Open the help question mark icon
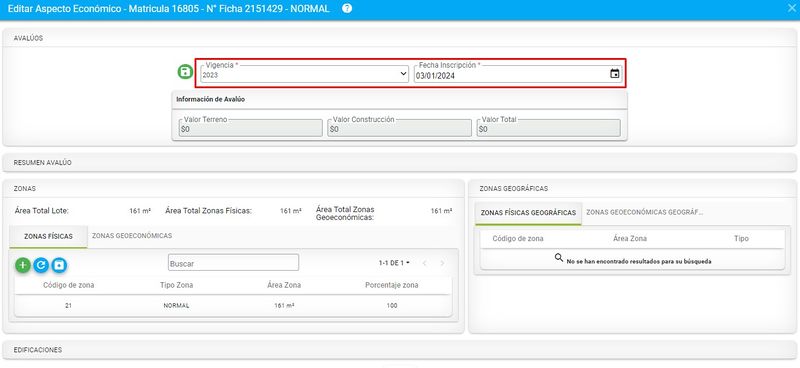This screenshot has width=800, height=368. pyautogui.click(x=347, y=9)
